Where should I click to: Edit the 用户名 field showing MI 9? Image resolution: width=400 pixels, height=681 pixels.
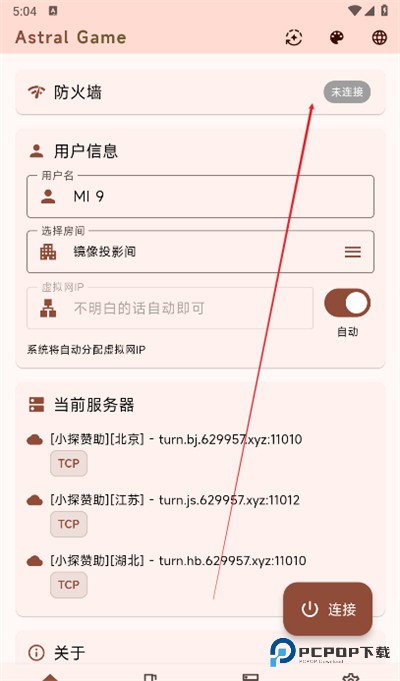(x=200, y=196)
